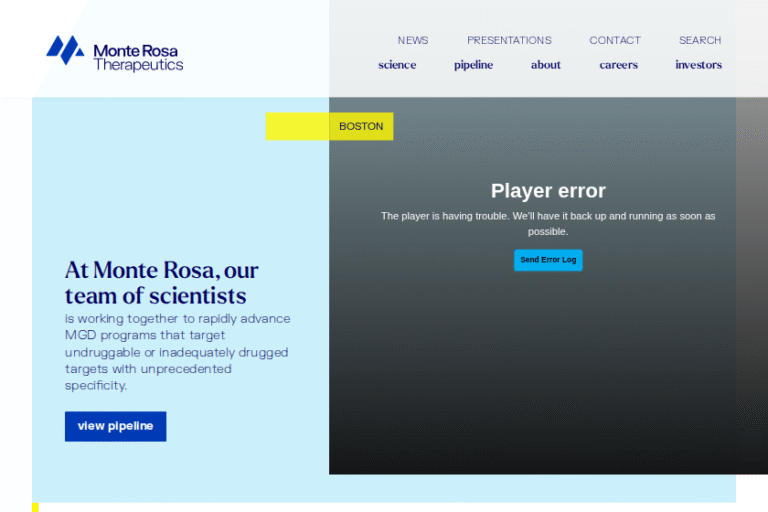Click the small yellow square at bottom left
This screenshot has width=768, height=512.
coord(35,507)
